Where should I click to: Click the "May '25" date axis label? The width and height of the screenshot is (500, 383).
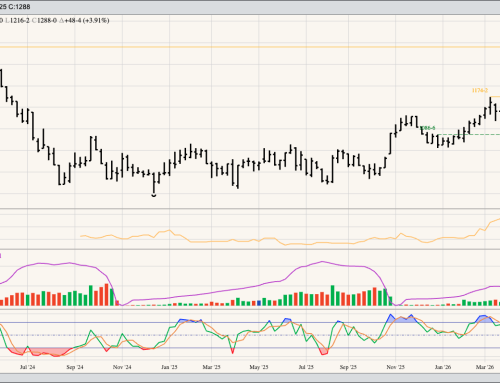[259, 367]
